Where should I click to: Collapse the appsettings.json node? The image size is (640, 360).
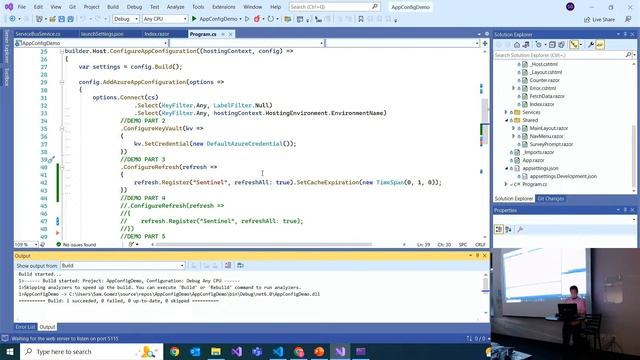click(506, 168)
